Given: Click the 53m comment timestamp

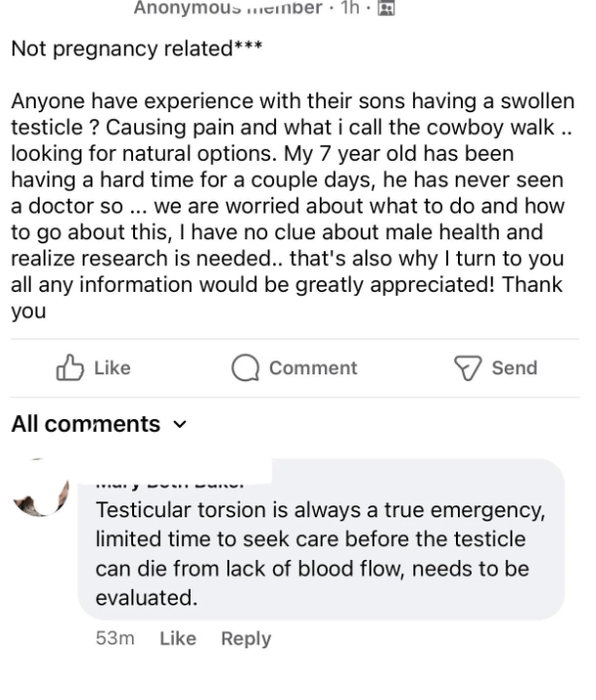Looking at the screenshot, I should click(114, 638).
